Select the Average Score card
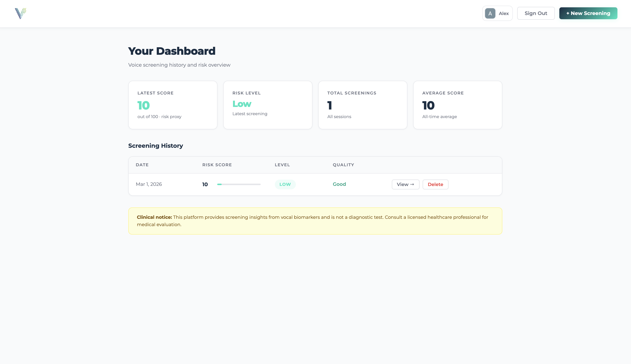Screen dimensions: 631x364 457,105
